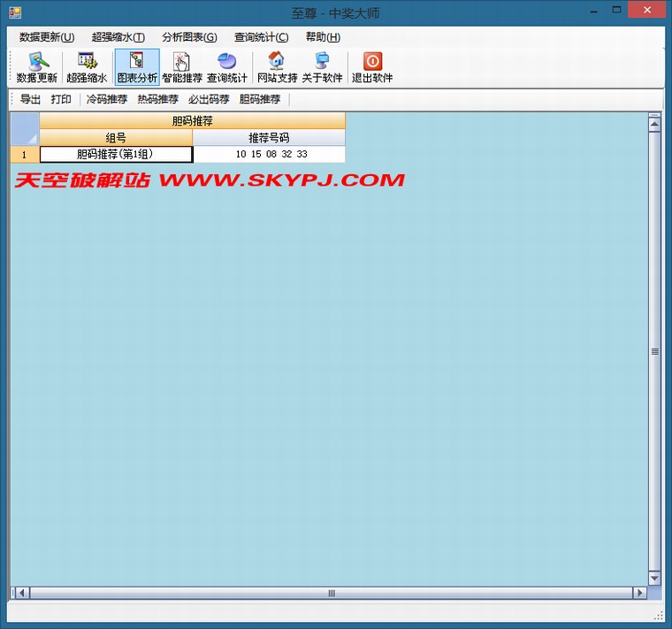Click the 数据更新 toolbar icon
The width and height of the screenshot is (672, 629).
[x=37, y=67]
